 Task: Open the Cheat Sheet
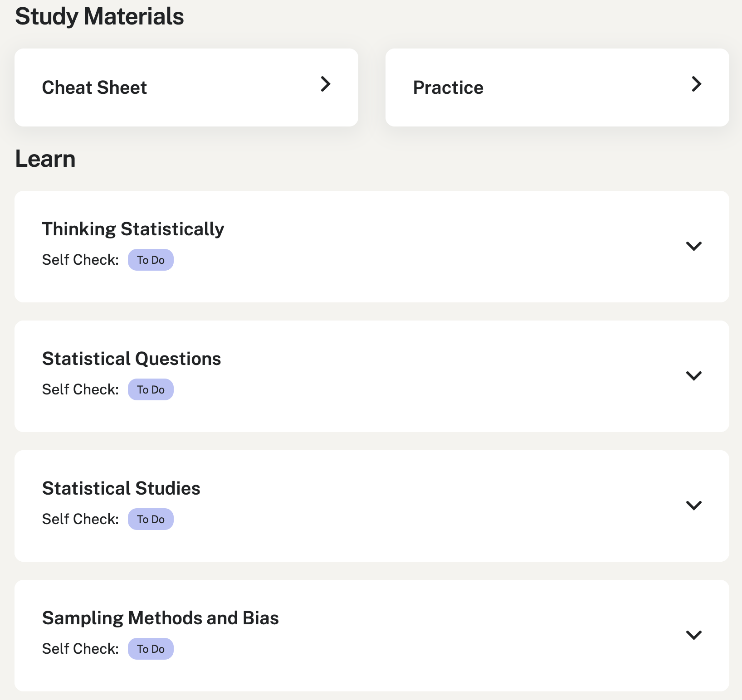point(94,87)
